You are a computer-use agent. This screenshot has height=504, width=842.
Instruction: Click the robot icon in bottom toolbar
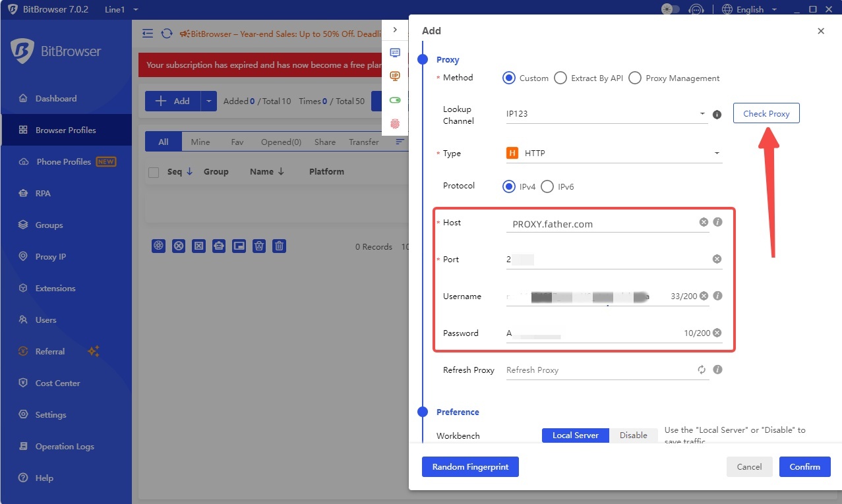pyautogui.click(x=219, y=246)
